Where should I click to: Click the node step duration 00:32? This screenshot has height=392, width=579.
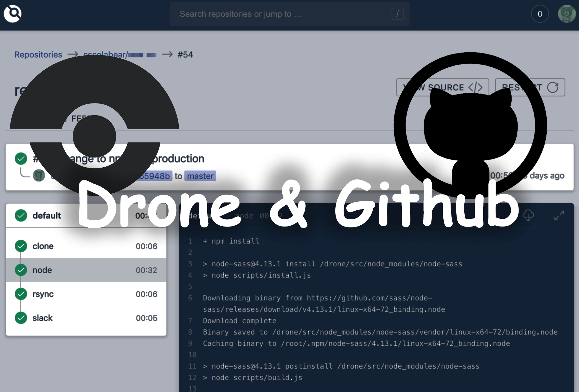pos(146,270)
